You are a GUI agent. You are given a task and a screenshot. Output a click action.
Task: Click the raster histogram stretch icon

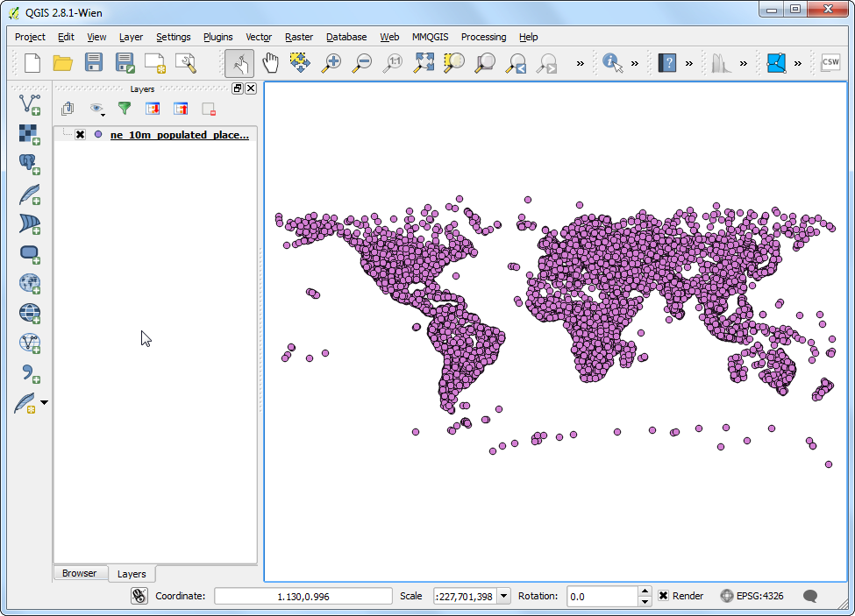point(721,63)
